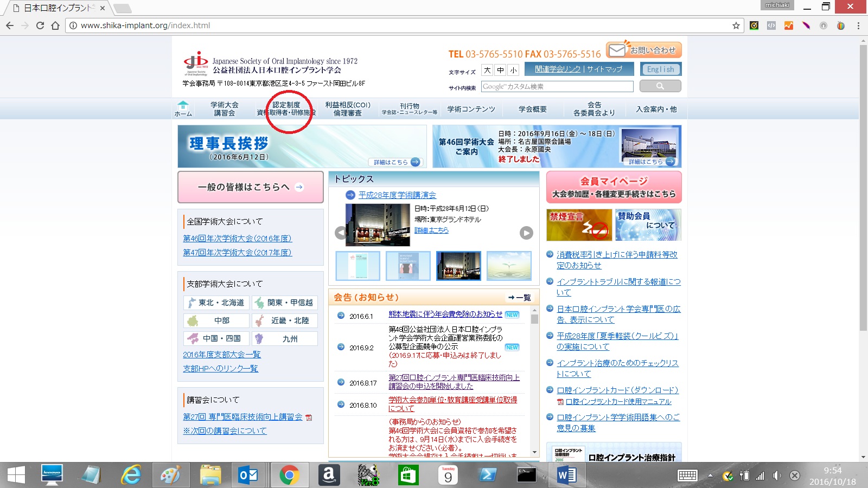
Task: Open the 認定制度 navigation menu
Action: click(286, 109)
